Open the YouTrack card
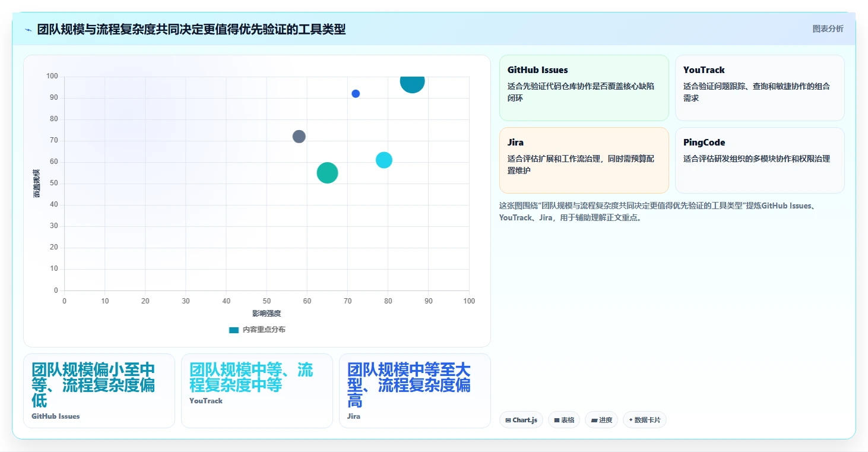868x452 pixels. point(760,88)
